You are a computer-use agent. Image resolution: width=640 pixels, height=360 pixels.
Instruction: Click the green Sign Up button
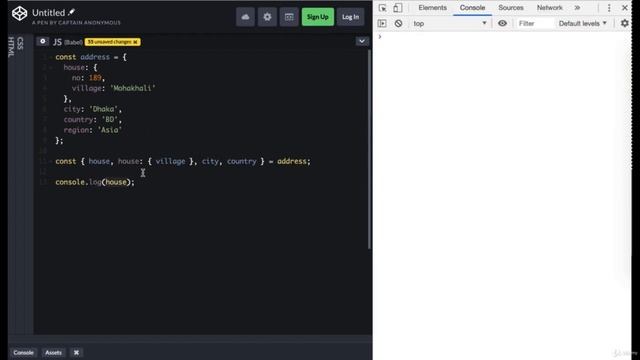point(318,17)
